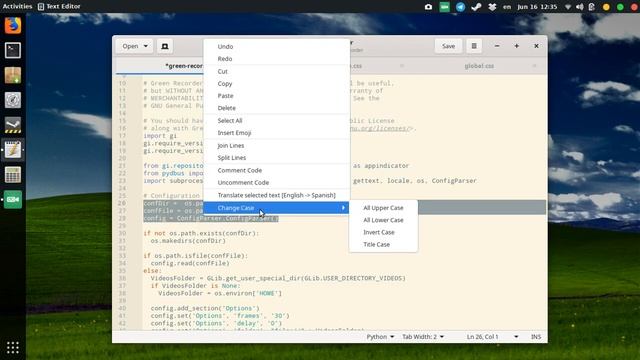This screenshot has height=360, width=640.
Task: Open the Text Editor app menu
Action: tap(59, 7)
